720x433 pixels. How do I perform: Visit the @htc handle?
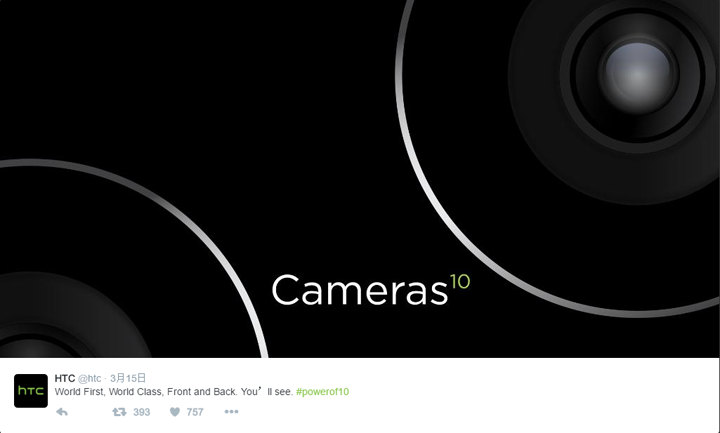[90, 378]
